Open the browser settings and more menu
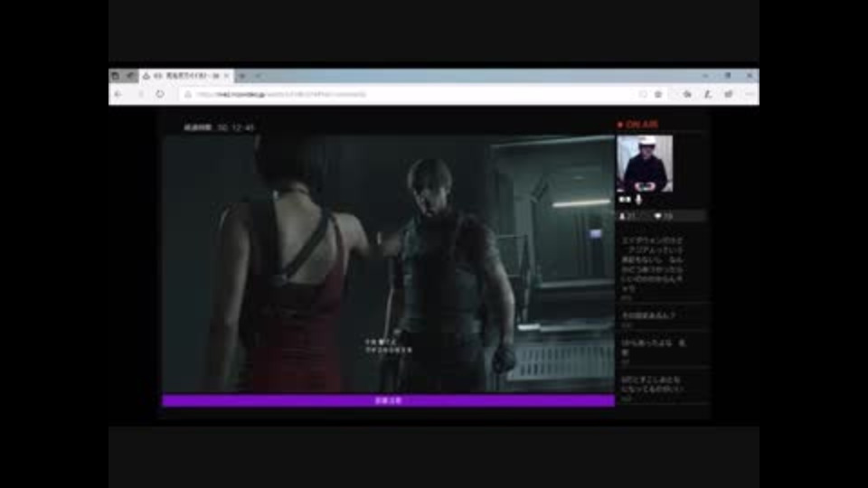Viewport: 868px width, 488px height. (x=749, y=95)
